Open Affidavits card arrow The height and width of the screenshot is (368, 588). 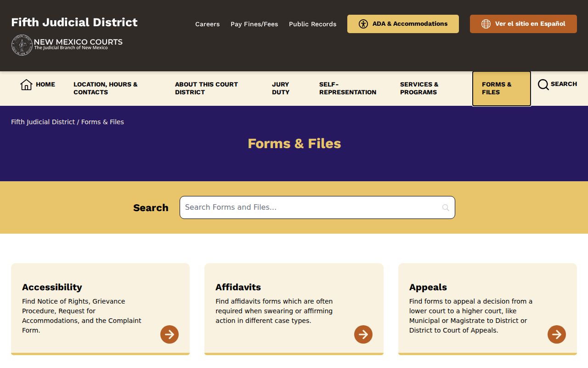pos(363,334)
